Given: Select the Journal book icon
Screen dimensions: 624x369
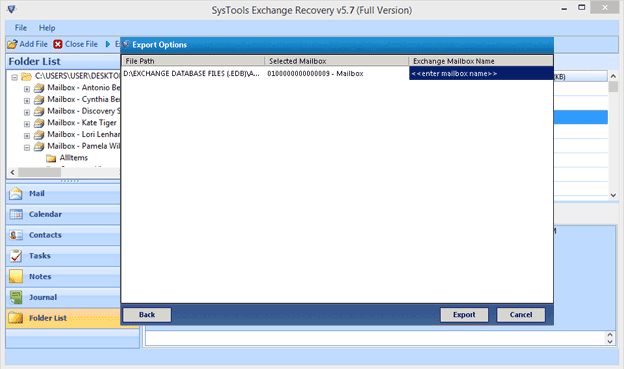Looking at the screenshot, I should [16, 297].
